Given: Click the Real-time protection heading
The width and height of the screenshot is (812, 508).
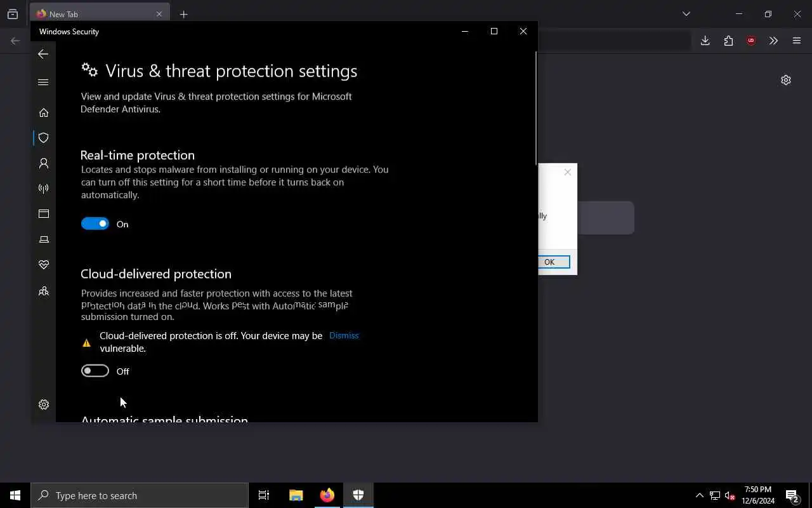Looking at the screenshot, I should [138, 155].
